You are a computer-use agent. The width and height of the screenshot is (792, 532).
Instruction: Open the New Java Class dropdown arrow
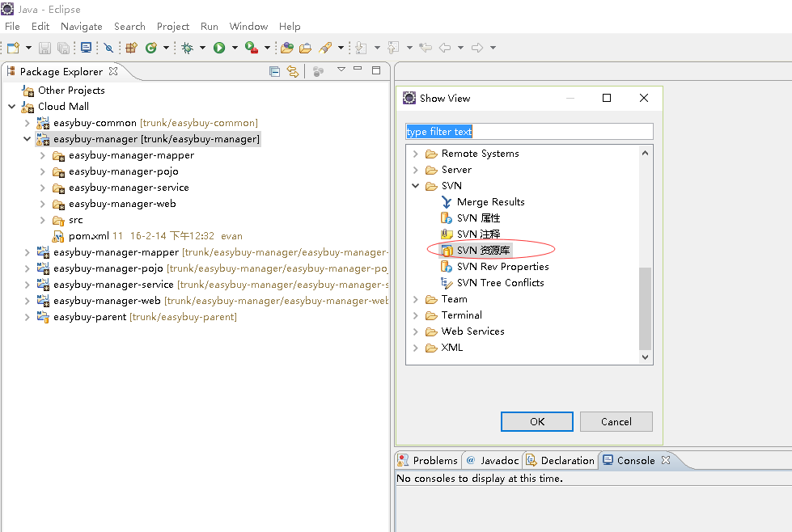tap(166, 48)
